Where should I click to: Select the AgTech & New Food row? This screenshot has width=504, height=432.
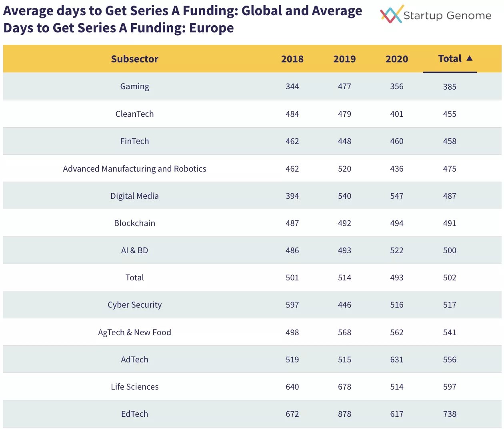click(134, 332)
